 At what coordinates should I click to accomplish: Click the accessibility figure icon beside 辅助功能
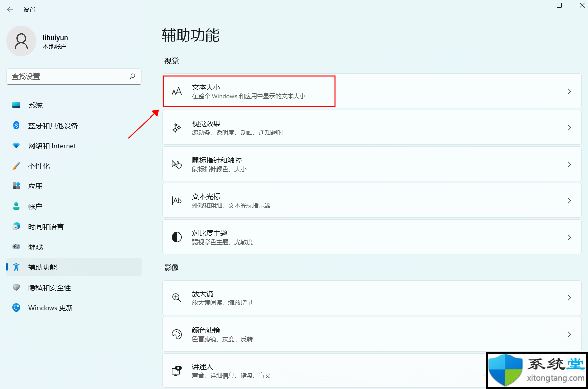16,267
